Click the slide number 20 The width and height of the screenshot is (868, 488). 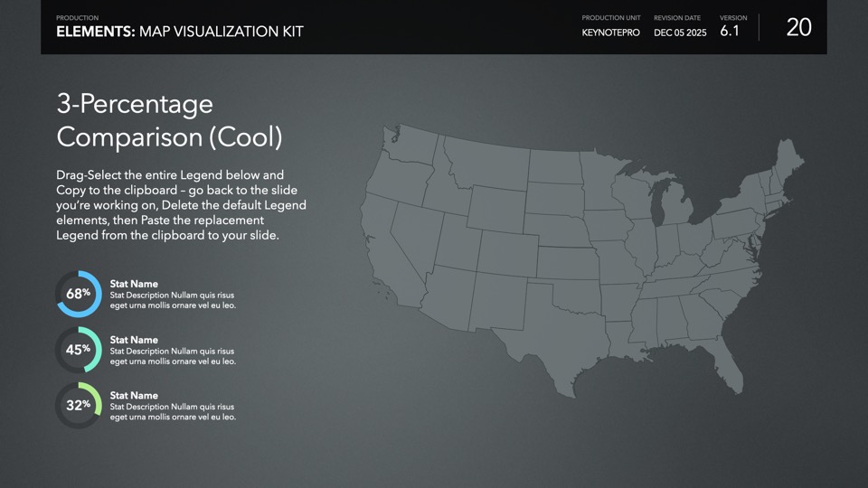point(798,27)
